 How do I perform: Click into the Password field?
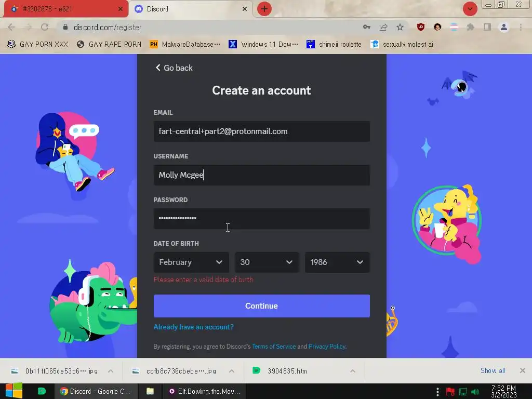point(262,219)
